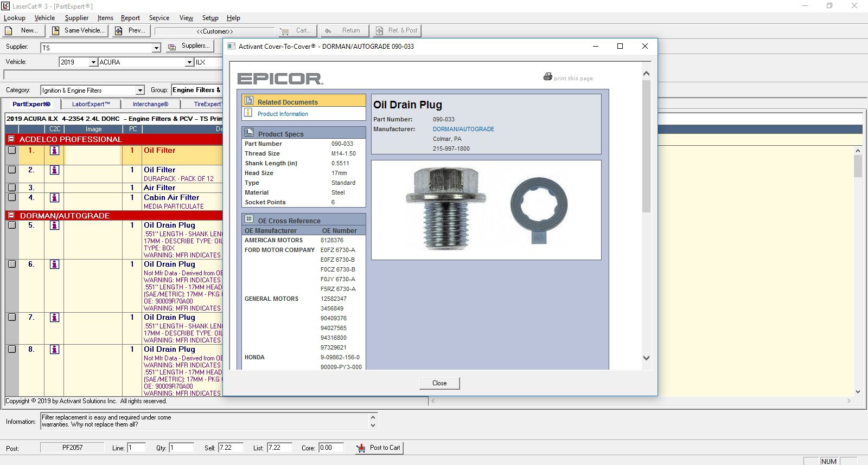Click the New document toolbar icon
Screen dimensions: 868x465
(9, 31)
